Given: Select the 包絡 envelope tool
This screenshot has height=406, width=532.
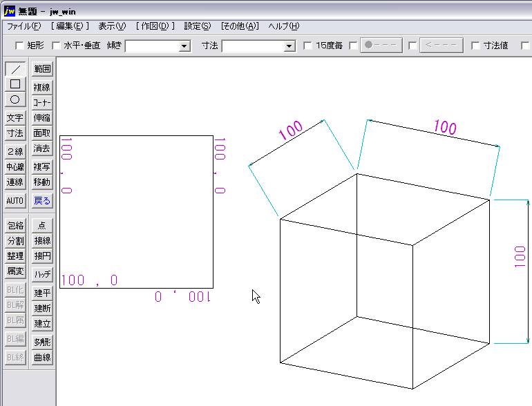Looking at the screenshot, I should pos(15,225).
